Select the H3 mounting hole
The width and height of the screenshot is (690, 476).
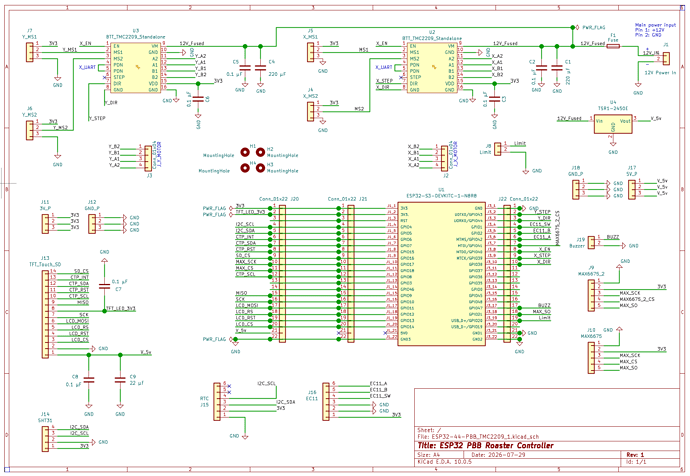261,168
